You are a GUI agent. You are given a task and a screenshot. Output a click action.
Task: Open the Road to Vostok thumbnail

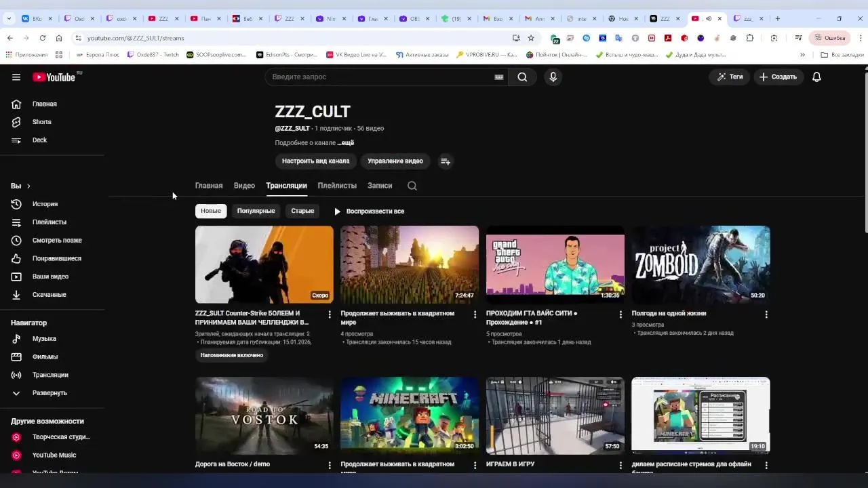coord(264,415)
